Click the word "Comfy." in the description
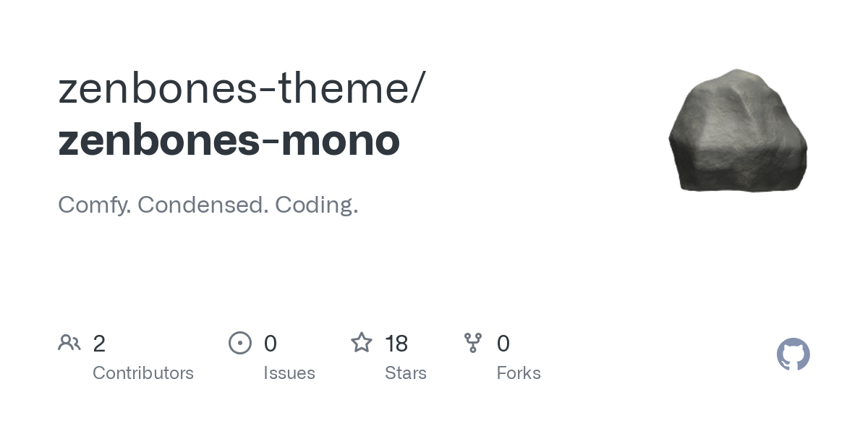Screen dimensions: 868x434 [x=94, y=205]
